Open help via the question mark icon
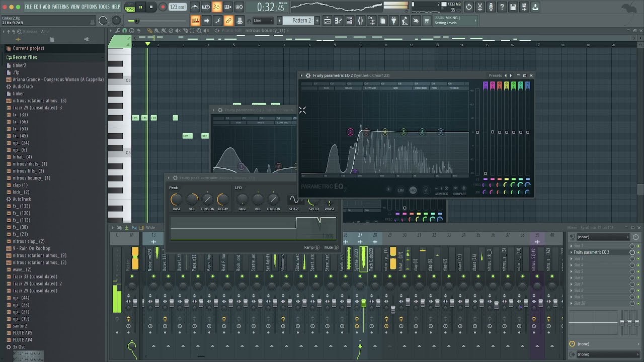 [x=502, y=7]
